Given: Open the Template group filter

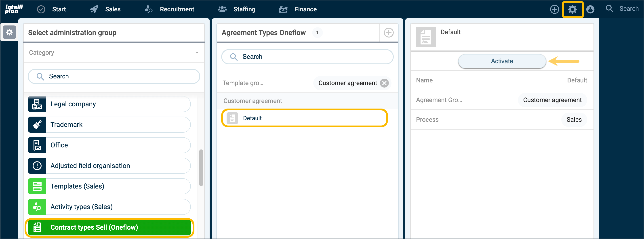Looking at the screenshot, I should pos(307,83).
